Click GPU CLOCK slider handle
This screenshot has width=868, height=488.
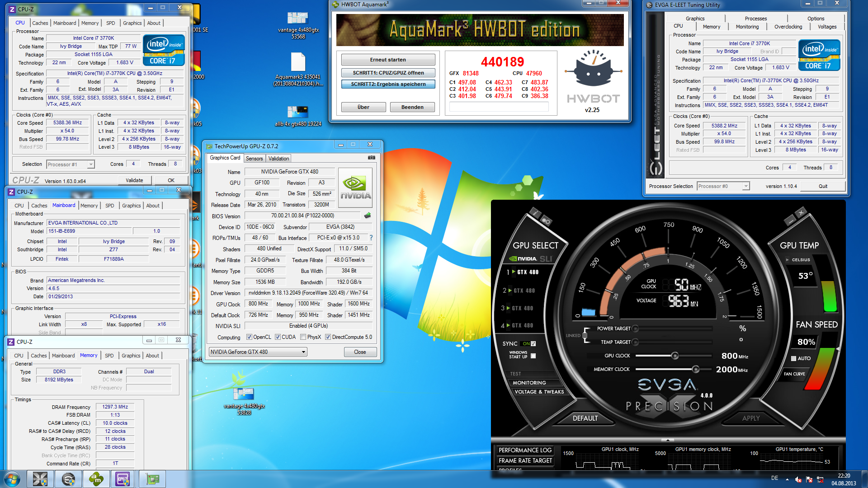pos(675,356)
